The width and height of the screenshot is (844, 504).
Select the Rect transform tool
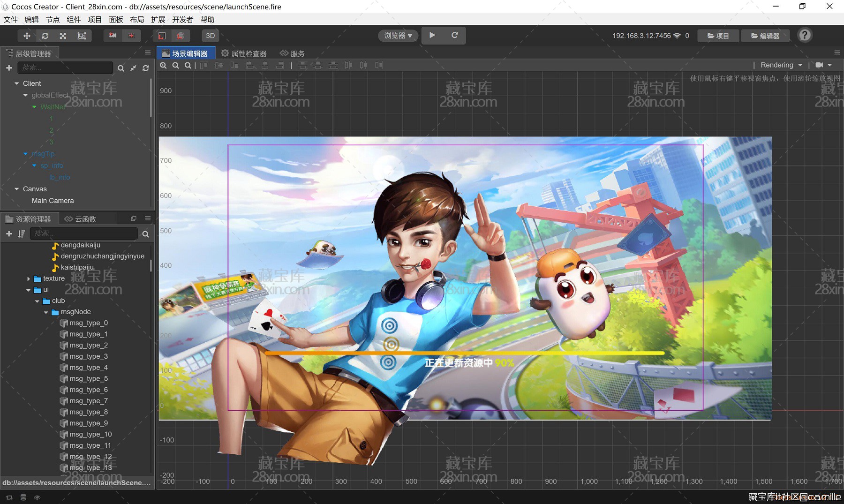[82, 36]
